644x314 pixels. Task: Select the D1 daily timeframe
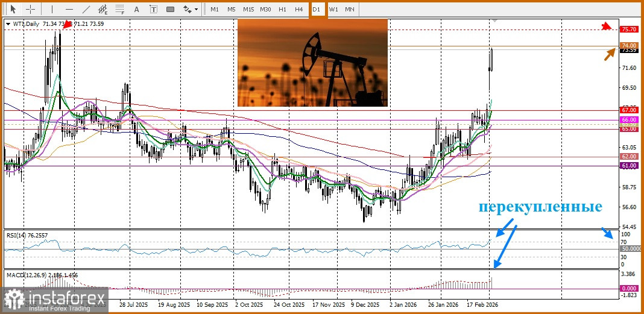(317, 9)
